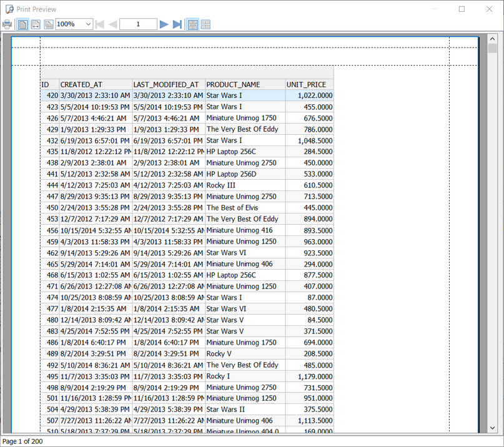Switch to fit page width view

36,24
